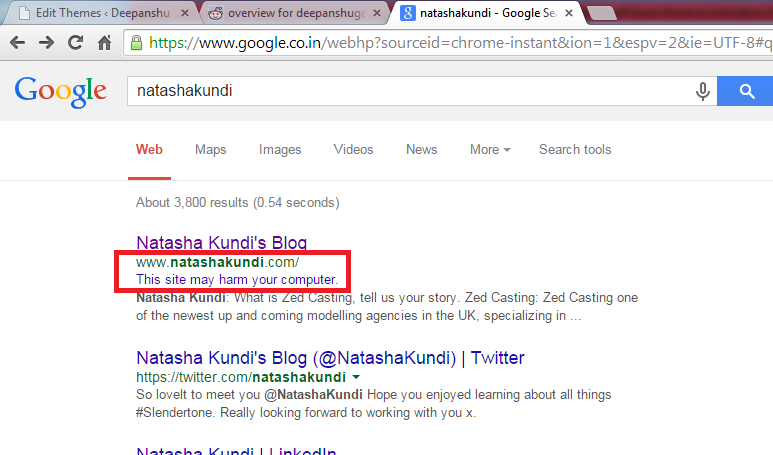Viewport: 773px width, 455px height.
Task: Reload the current page
Action: pyautogui.click(x=75, y=44)
